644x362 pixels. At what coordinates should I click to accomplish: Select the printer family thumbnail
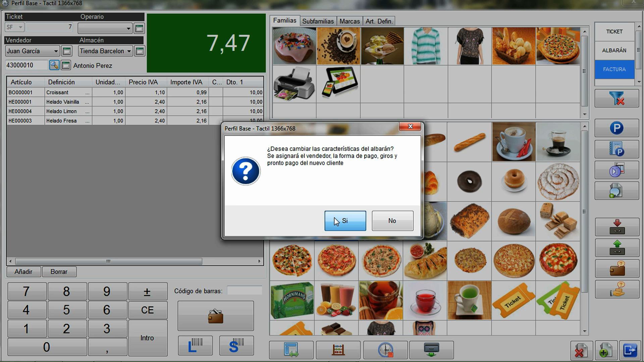pos(294,84)
